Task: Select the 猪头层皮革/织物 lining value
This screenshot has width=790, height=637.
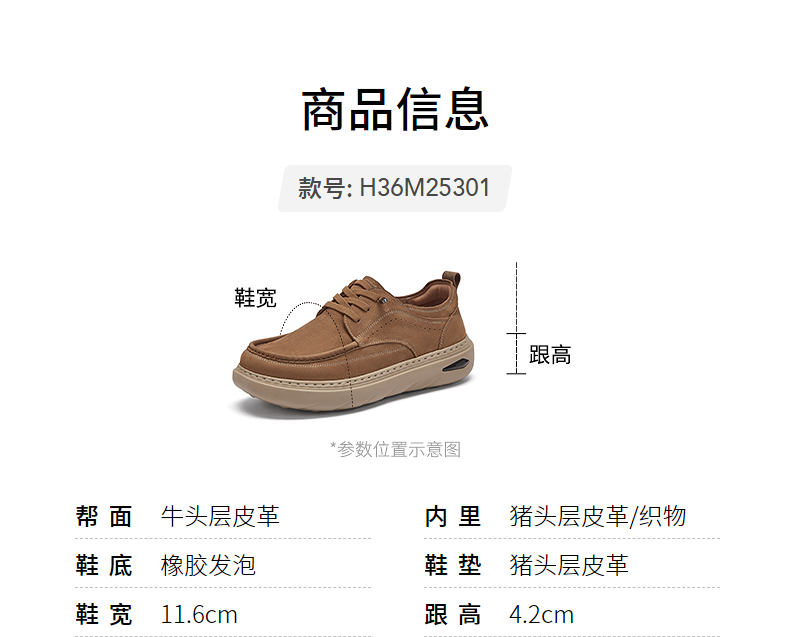Action: (x=598, y=517)
